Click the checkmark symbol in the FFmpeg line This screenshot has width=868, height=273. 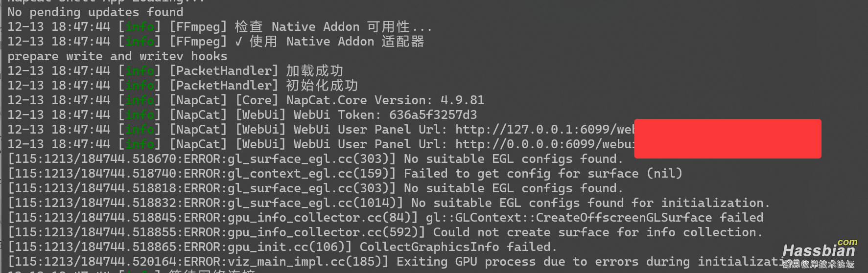[x=238, y=42]
